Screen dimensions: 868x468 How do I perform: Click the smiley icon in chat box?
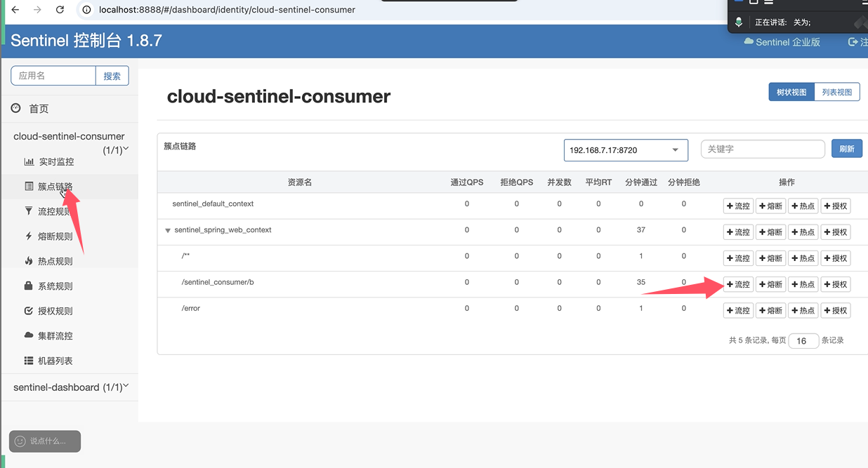[20, 441]
